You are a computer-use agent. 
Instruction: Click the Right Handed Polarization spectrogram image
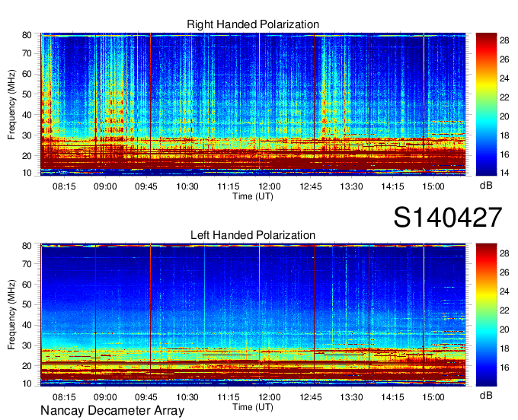pos(253,104)
